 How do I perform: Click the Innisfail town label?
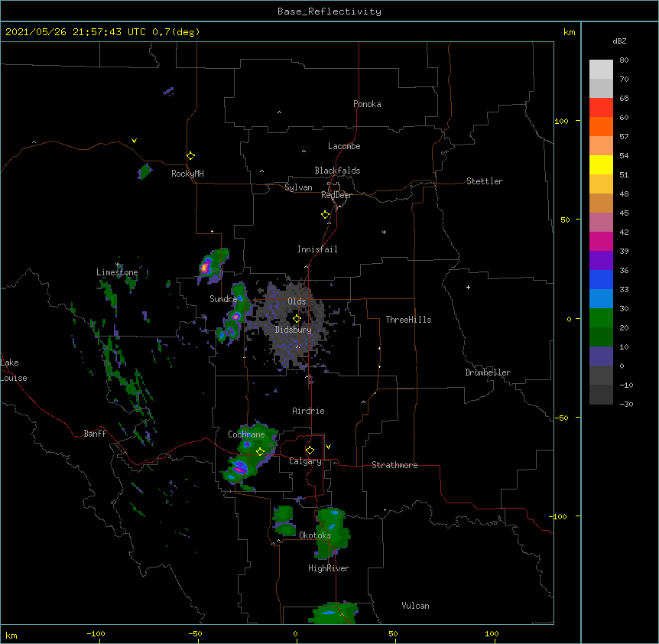(317, 249)
